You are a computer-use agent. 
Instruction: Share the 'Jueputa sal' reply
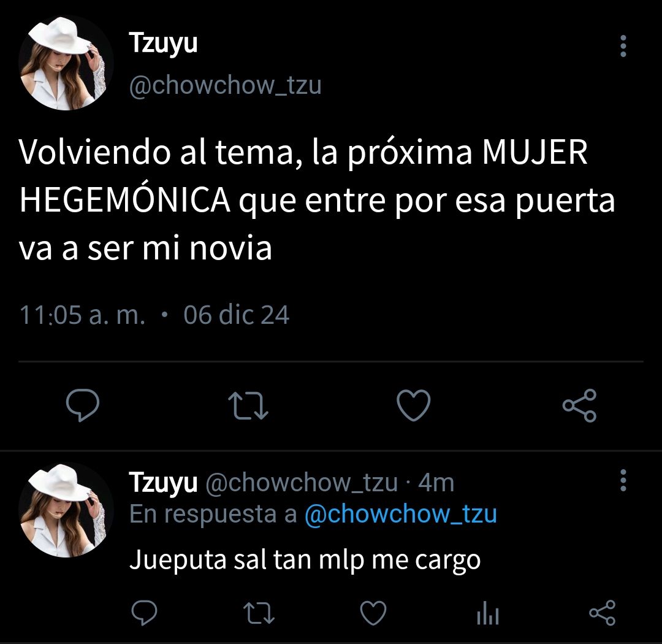(603, 613)
